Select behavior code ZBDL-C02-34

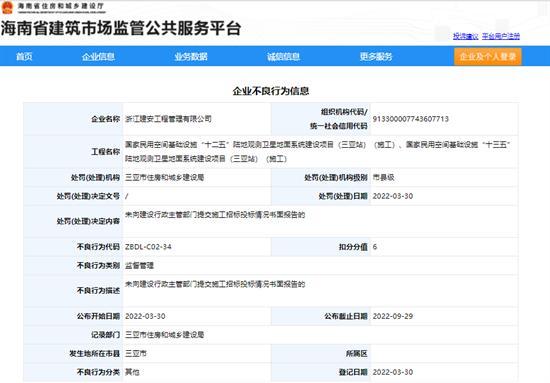pyautogui.click(x=148, y=247)
